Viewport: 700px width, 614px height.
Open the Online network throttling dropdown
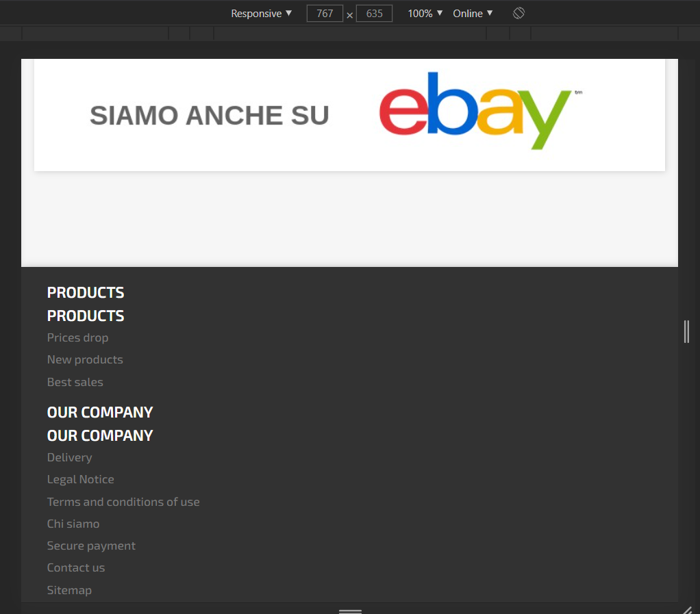(473, 14)
